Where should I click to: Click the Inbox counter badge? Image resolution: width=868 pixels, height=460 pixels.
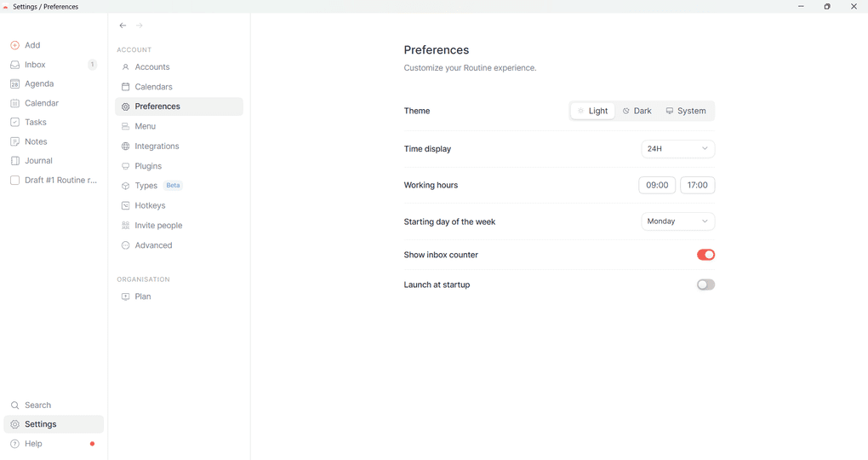click(93, 65)
